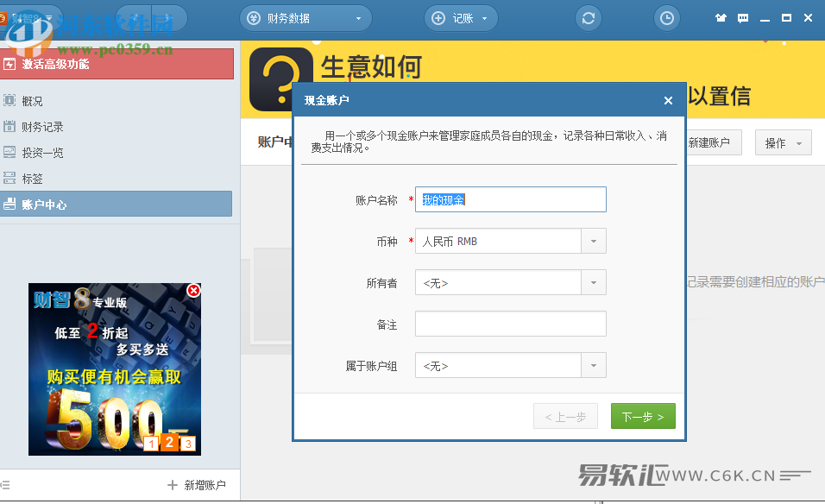Select 概况 in the sidebar
This screenshot has height=504, width=825.
pyautogui.click(x=32, y=101)
